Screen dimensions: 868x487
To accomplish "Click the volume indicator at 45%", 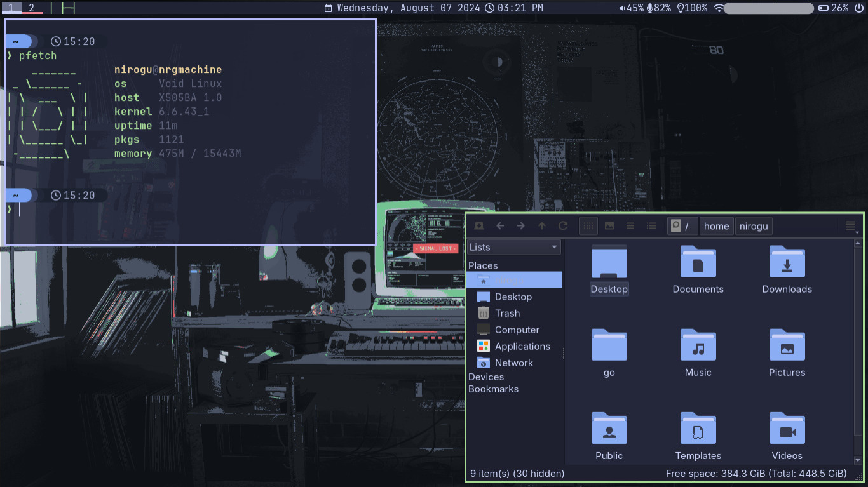I will tap(632, 8).
